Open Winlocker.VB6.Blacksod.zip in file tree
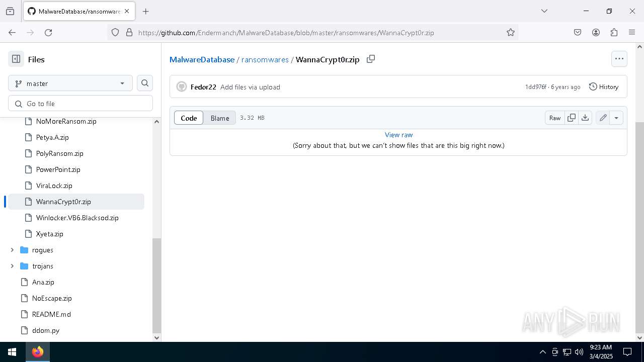The image size is (644, 362). coord(77,218)
